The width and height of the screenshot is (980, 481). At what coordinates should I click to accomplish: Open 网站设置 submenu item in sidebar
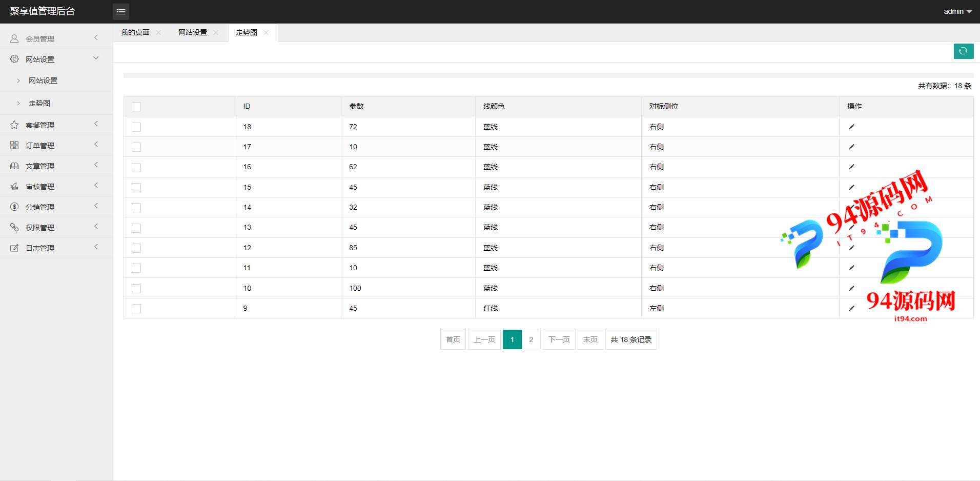(x=43, y=81)
